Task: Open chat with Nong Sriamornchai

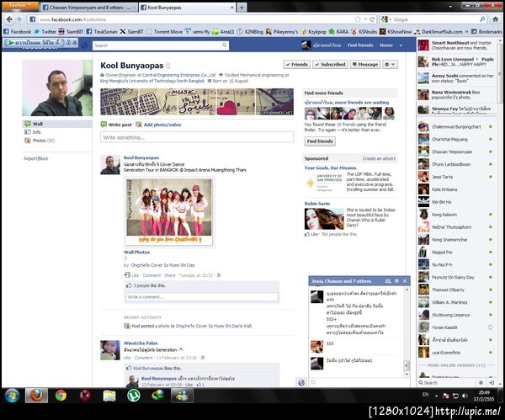Action: (x=455, y=240)
